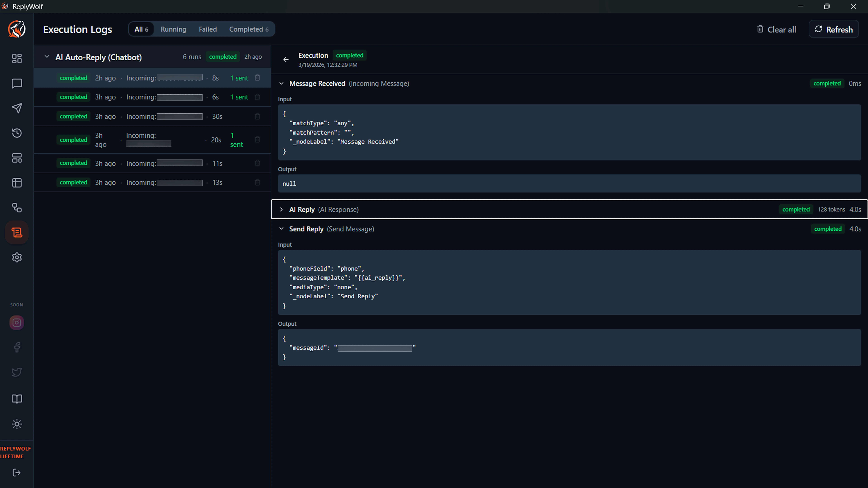Click the messageId Output block
Viewport: 868px width, 488px height.
pyautogui.click(x=570, y=348)
